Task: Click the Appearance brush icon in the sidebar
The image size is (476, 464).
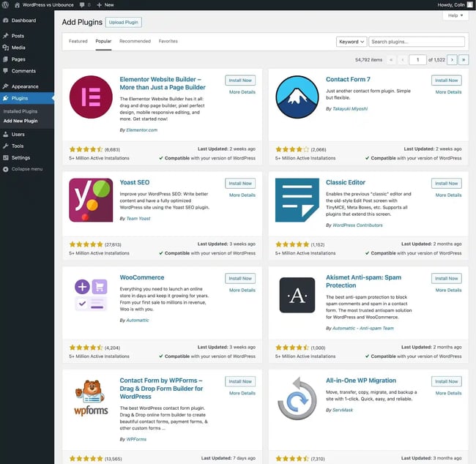Action: [x=5, y=86]
